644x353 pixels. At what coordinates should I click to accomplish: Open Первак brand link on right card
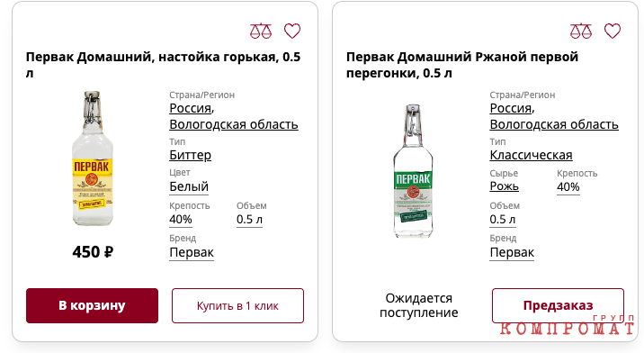click(512, 252)
